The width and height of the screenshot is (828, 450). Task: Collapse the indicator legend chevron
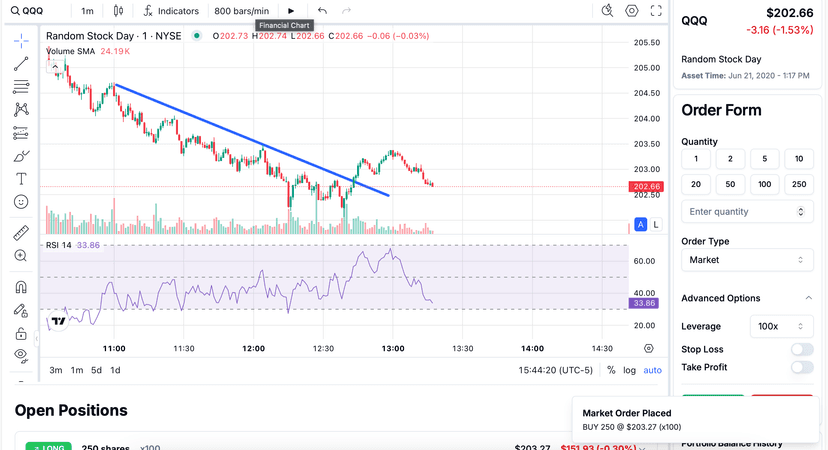(x=55, y=67)
